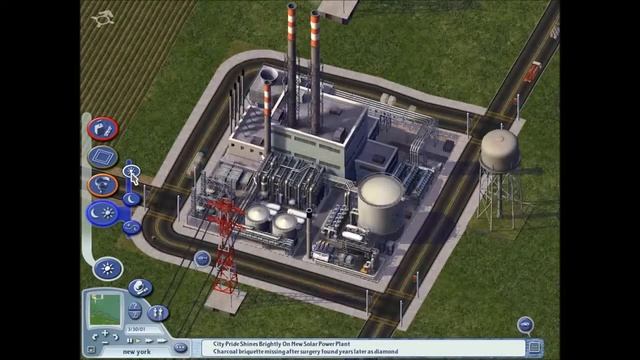The height and width of the screenshot is (360, 640).
Task: Open the Terraform tools menu button
Action: 103,129
